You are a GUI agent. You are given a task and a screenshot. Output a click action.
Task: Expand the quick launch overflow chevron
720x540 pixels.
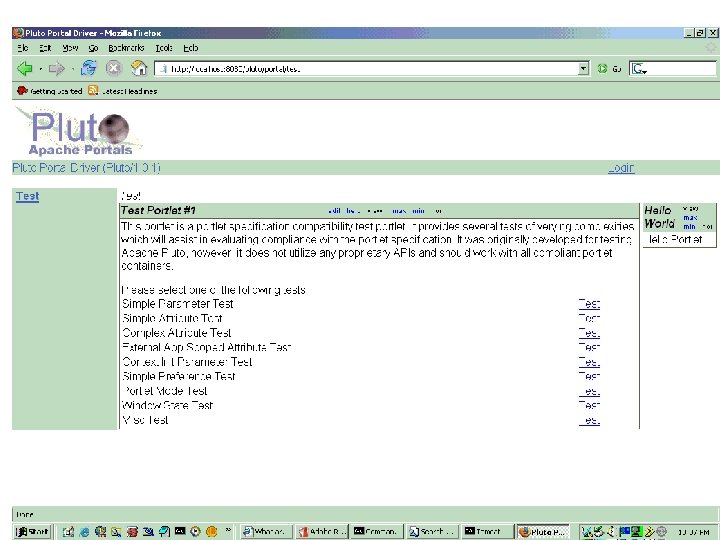(x=228, y=530)
